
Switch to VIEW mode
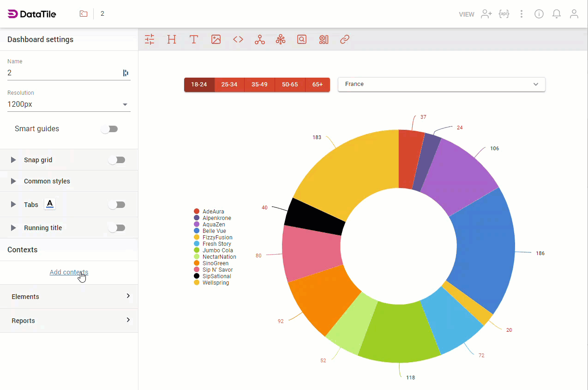click(467, 14)
